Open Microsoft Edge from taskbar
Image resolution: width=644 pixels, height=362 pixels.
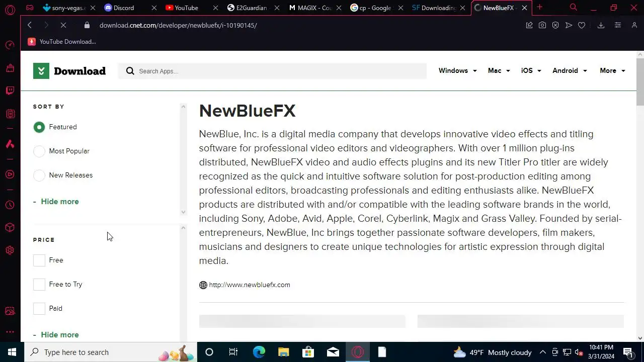pos(259,352)
